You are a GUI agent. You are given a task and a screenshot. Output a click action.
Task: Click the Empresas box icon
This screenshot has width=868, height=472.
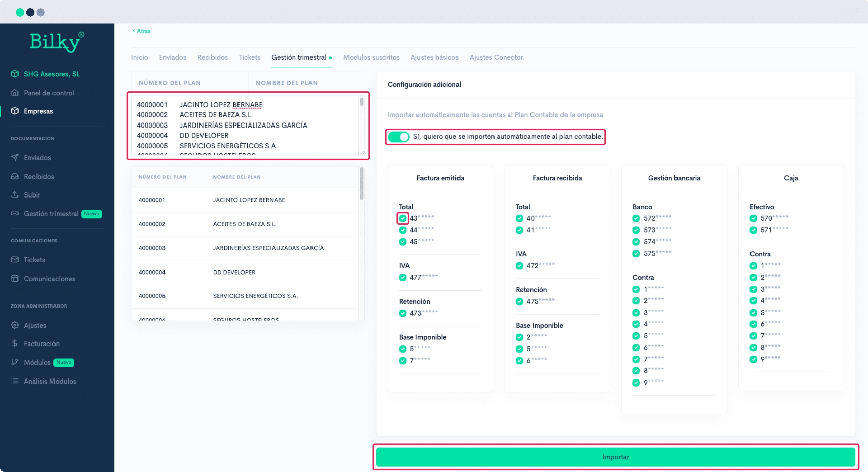15,111
